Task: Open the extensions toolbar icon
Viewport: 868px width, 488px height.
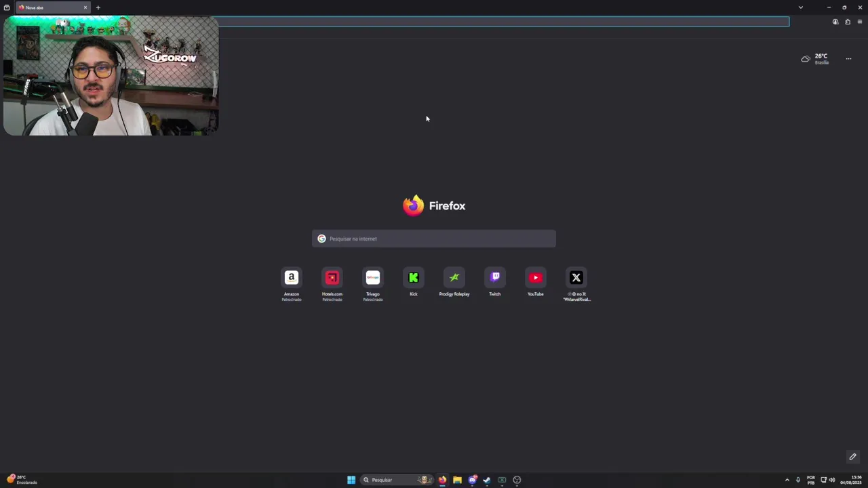Action: click(x=848, y=22)
